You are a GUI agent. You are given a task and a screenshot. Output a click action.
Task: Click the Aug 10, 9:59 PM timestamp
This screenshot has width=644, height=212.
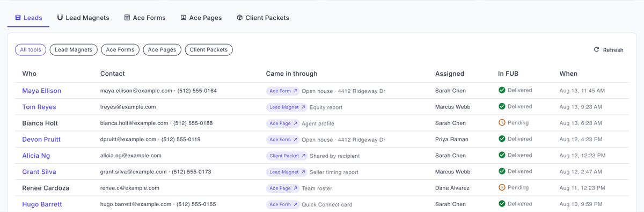coord(580,204)
